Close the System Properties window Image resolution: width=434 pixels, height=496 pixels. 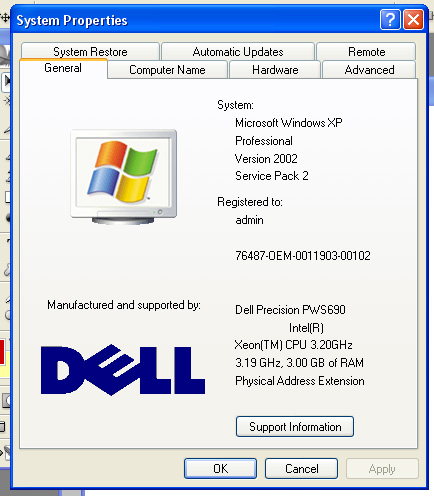pyautogui.click(x=413, y=20)
